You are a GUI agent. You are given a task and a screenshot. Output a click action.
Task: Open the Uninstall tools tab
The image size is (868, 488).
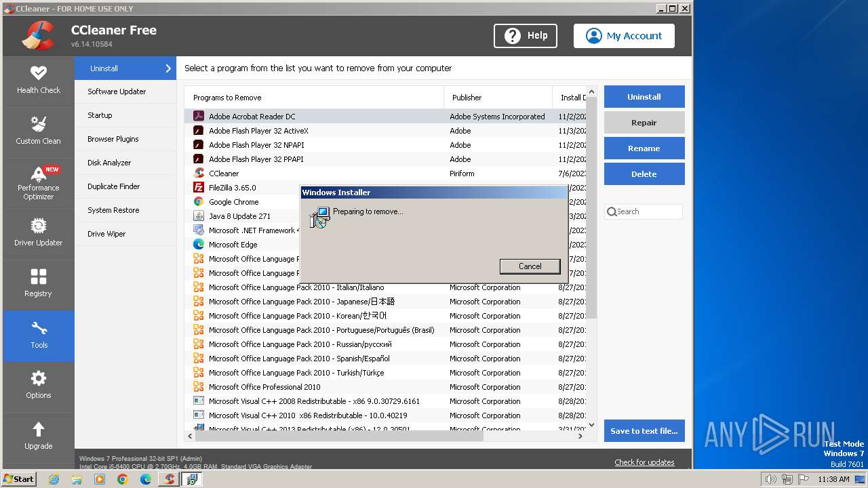coord(125,68)
